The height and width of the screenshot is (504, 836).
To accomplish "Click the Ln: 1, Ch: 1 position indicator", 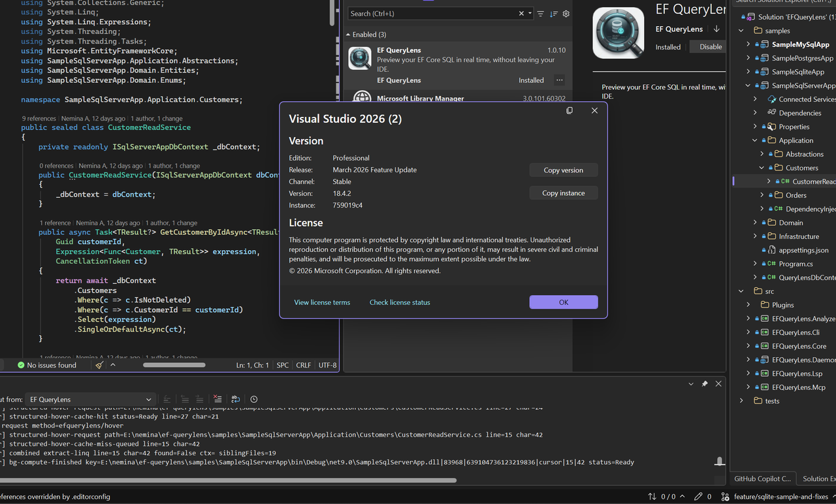I will click(x=253, y=365).
